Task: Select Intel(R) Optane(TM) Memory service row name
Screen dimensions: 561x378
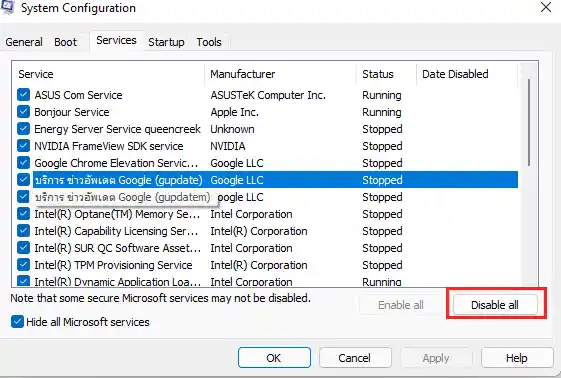Action: coord(117,214)
